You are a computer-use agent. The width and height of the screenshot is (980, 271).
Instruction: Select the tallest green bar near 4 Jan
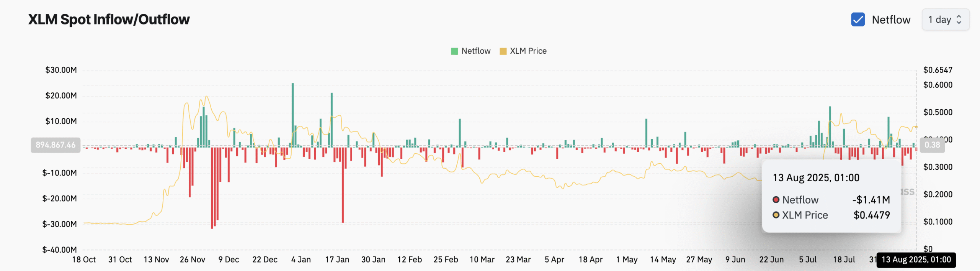pos(293,115)
